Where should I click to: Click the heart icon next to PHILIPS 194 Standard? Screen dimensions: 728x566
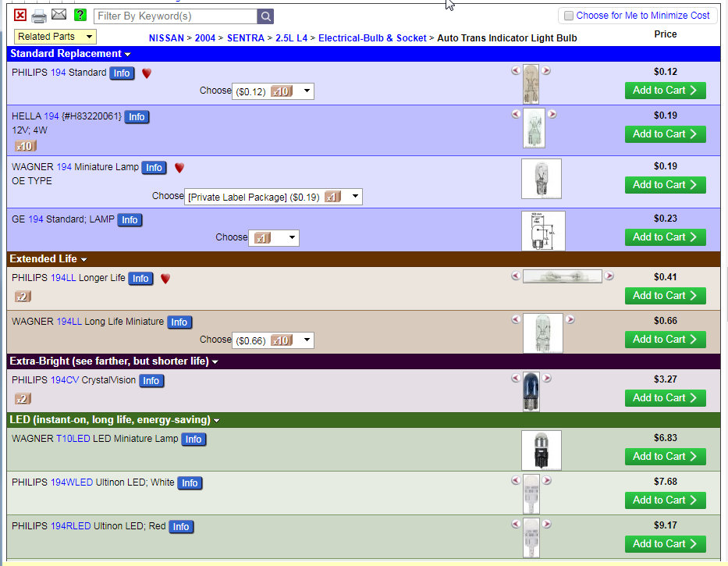click(146, 73)
